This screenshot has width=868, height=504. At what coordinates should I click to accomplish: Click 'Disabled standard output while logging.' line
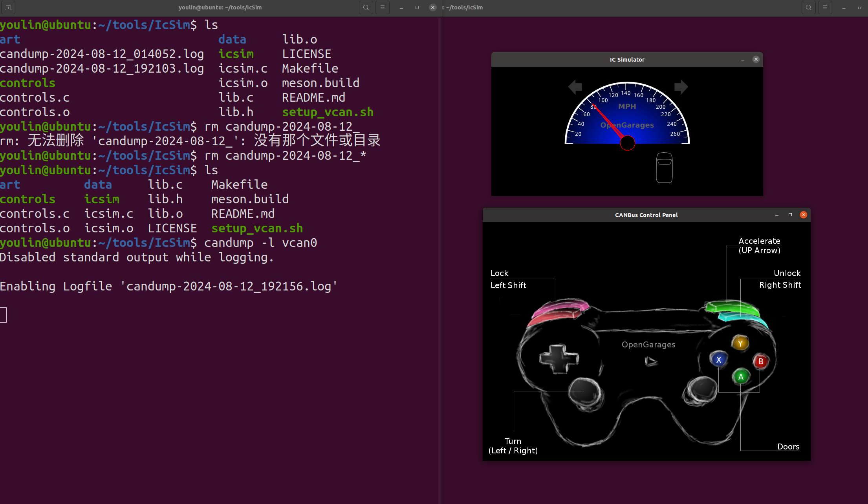point(137,257)
